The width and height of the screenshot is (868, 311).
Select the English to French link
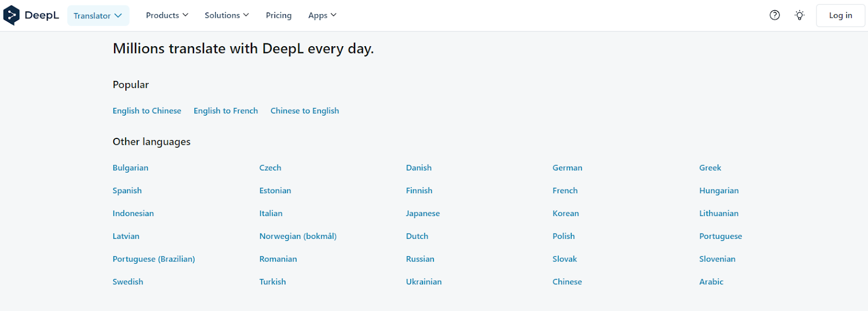tap(226, 111)
